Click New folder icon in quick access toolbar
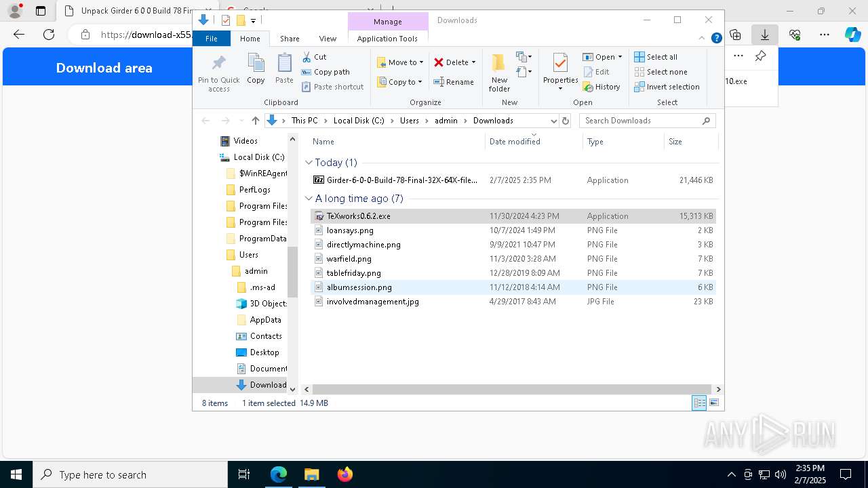Viewport: 868px width, 488px height. (241, 20)
